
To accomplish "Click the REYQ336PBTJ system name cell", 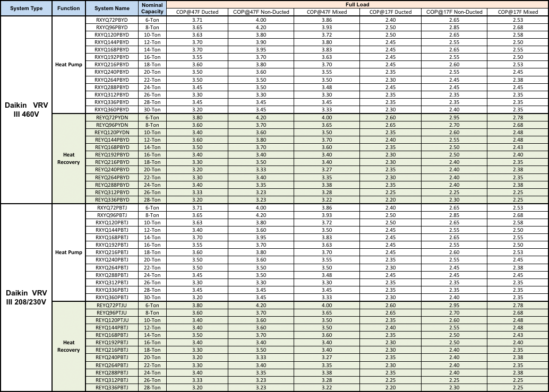I will click(111, 388).
